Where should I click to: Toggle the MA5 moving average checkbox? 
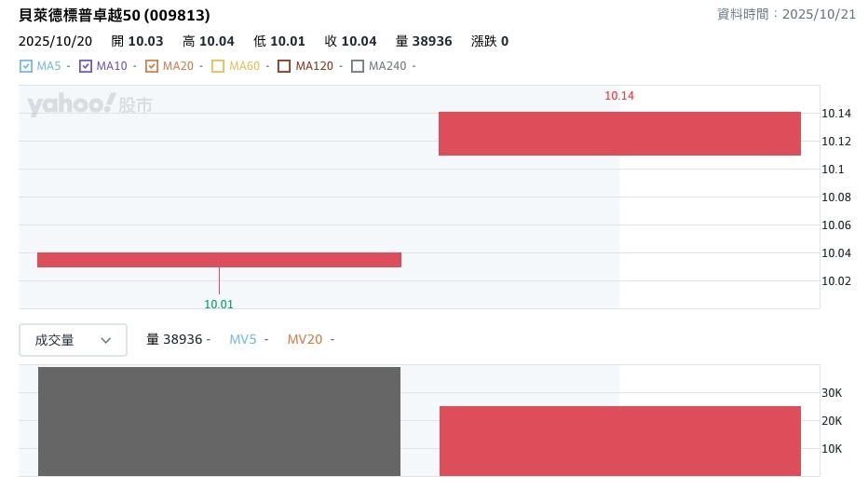[x=26, y=66]
